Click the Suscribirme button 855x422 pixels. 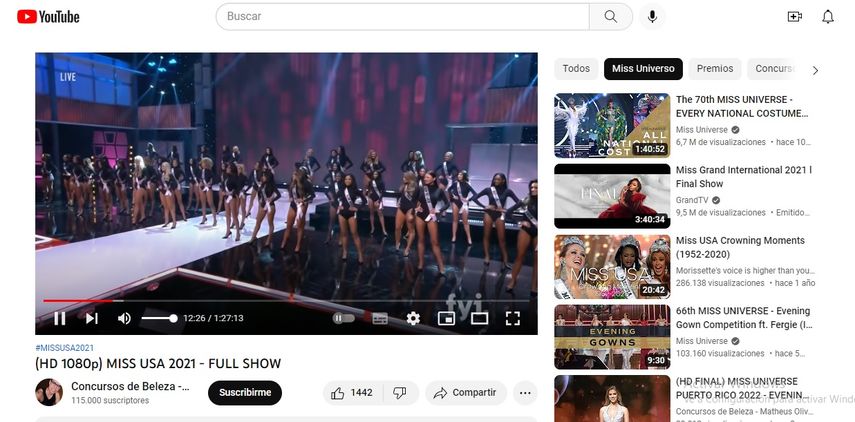[x=245, y=393]
